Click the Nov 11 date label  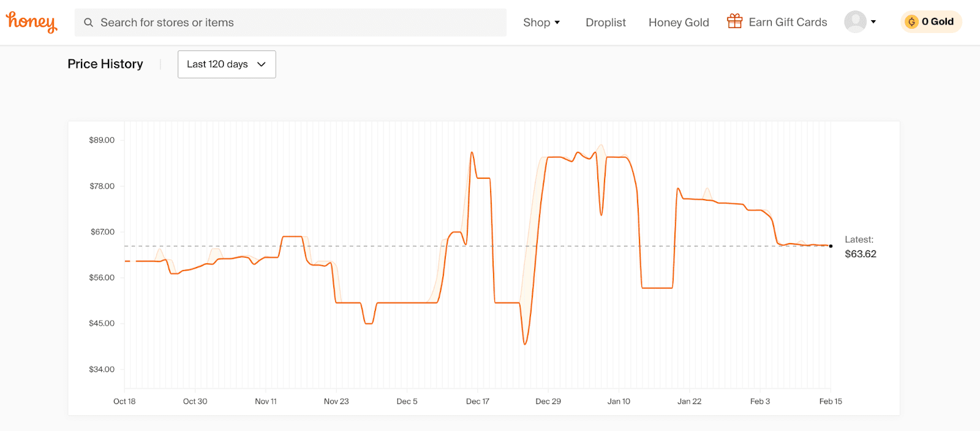coord(266,402)
